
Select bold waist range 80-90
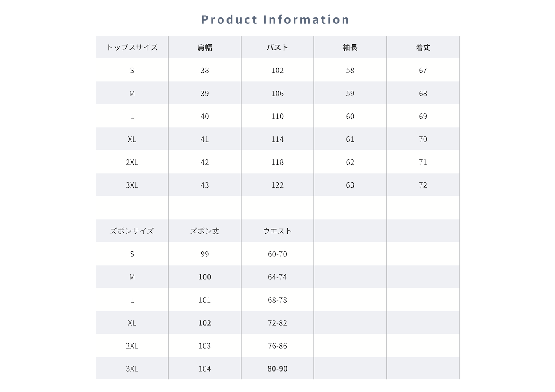point(277,369)
